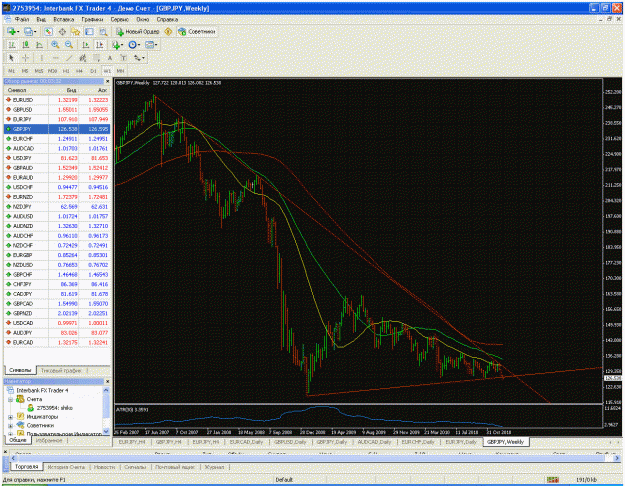Switch chart to candlesticks icon
The image size is (625, 486).
point(26,45)
